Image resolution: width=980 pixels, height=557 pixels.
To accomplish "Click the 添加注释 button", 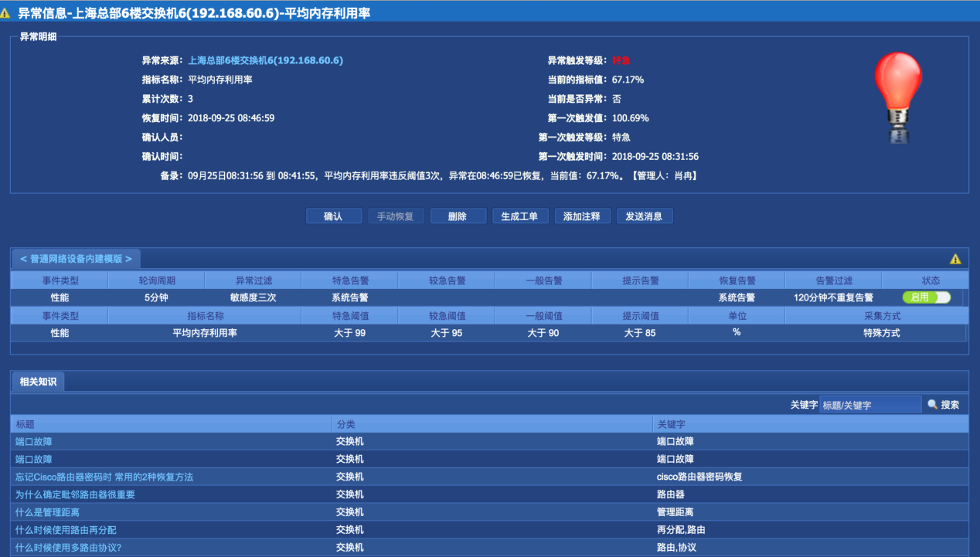I will pos(582,216).
